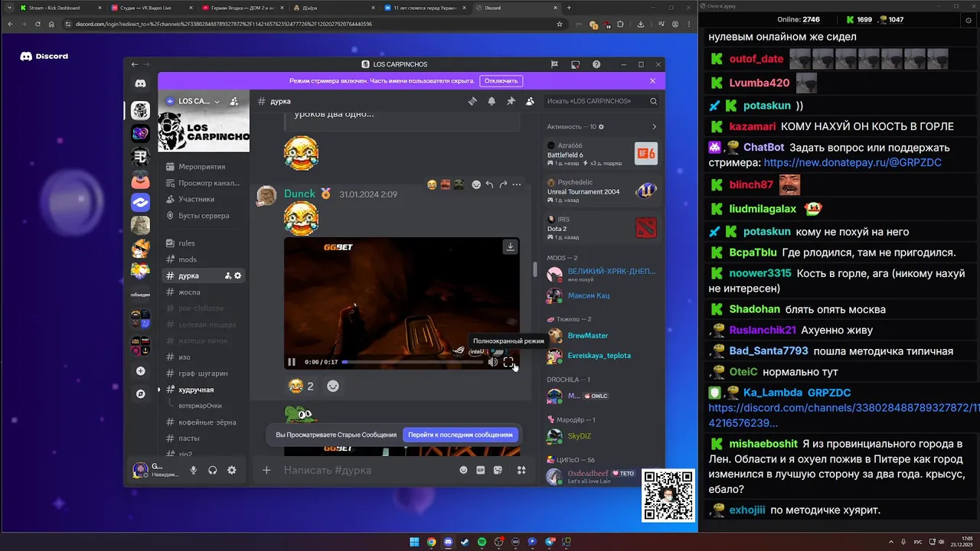Image resolution: width=980 pixels, height=551 pixels.
Task: Open add reaction icon in message hover toolbar
Action: point(476,184)
